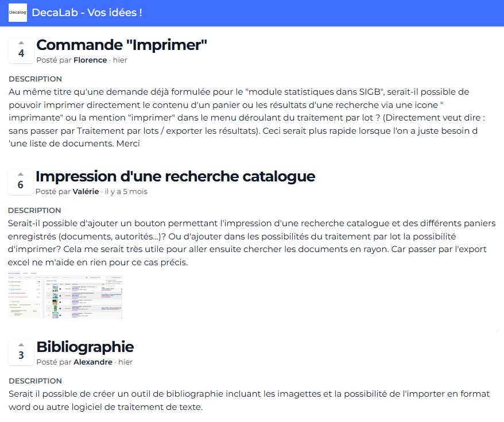The image size is (504, 422).
Task: Upvote the "Impression d'une recherche catalogue" idea
Action: pos(21,173)
